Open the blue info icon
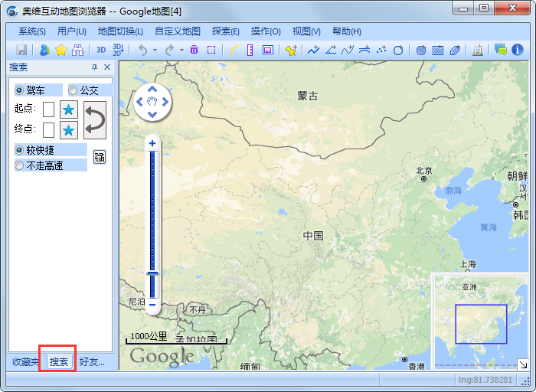Viewport: 536px width, 392px height. pyautogui.click(x=518, y=50)
